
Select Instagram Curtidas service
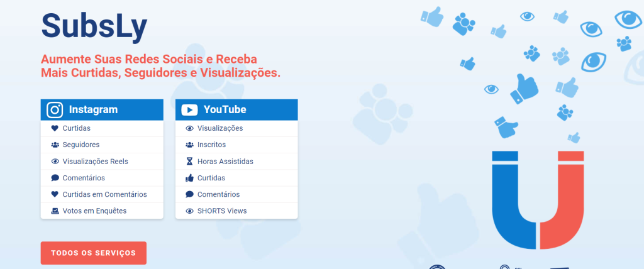coord(102,128)
